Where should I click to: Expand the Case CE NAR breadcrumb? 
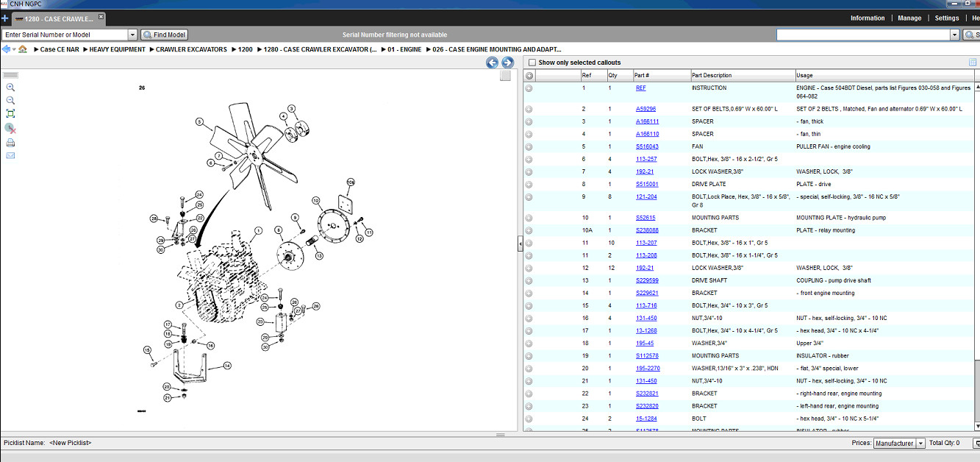[x=37, y=49]
